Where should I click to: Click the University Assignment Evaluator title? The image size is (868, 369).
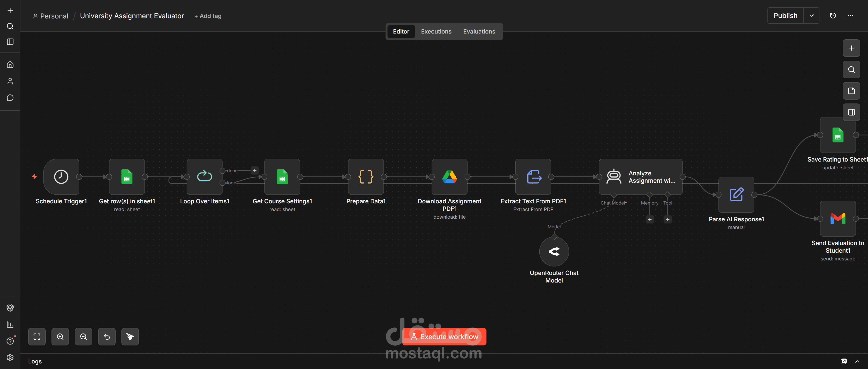[132, 16]
